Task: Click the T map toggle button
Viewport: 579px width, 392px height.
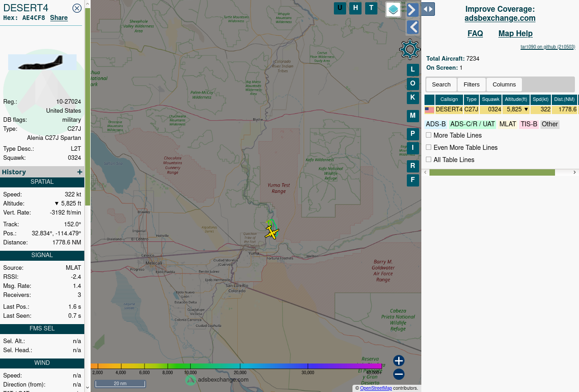Action: (372, 8)
